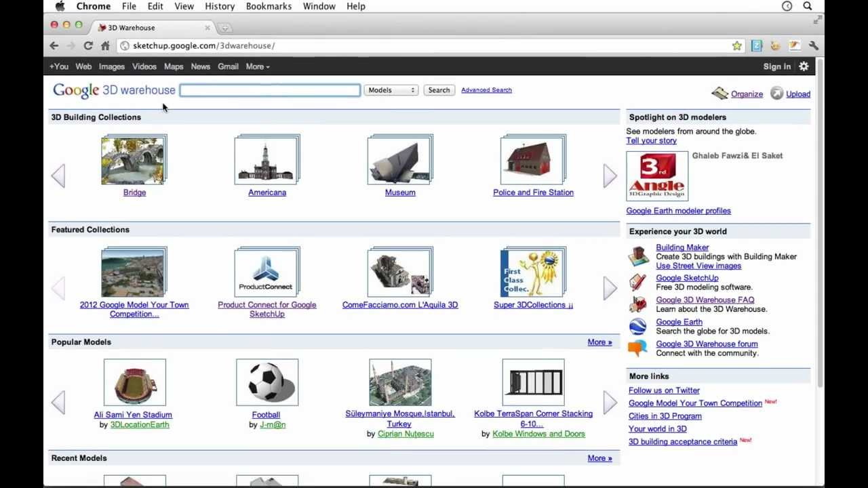Open the Museum collection thumbnail

[399, 160]
